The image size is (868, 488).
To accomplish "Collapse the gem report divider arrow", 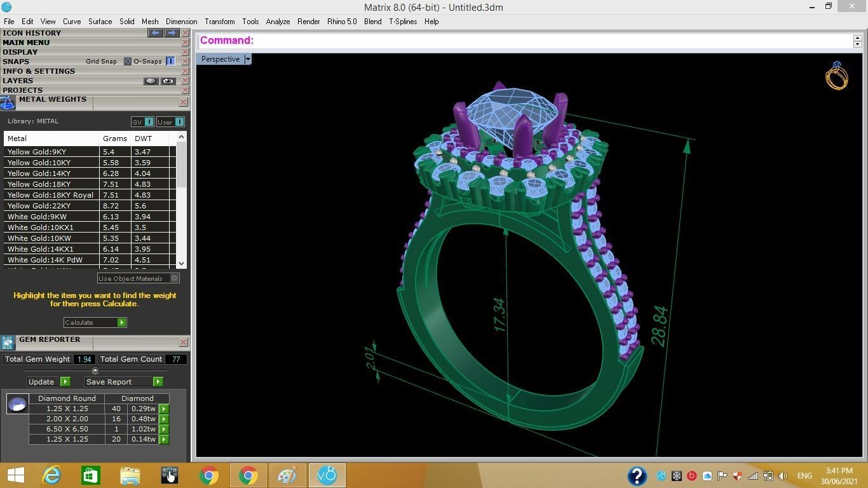I will pyautogui.click(x=95, y=370).
